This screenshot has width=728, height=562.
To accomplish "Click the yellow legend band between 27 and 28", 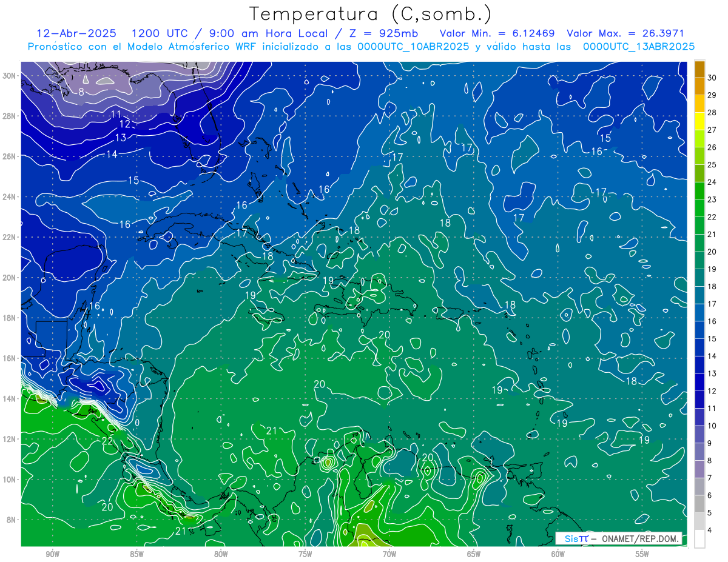I will 699,121.
